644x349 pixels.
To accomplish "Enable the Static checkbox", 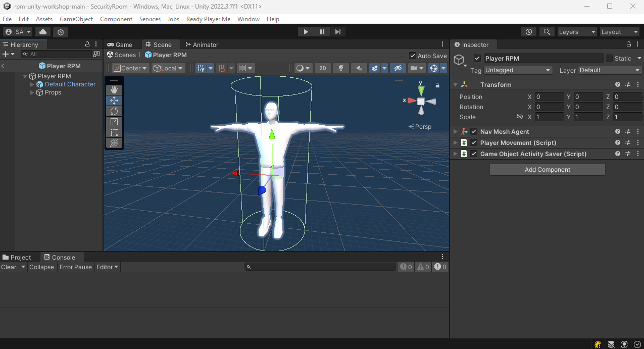I will [609, 58].
